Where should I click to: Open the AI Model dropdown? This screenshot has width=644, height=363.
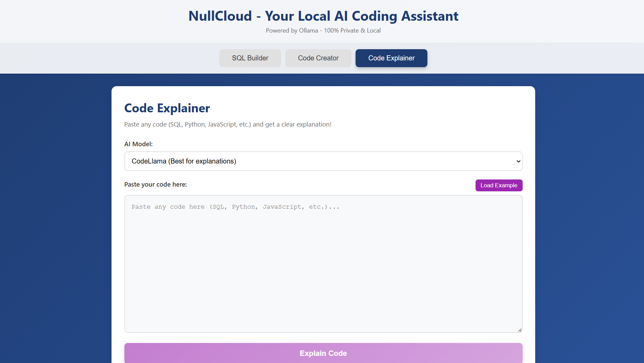pyautogui.click(x=323, y=161)
